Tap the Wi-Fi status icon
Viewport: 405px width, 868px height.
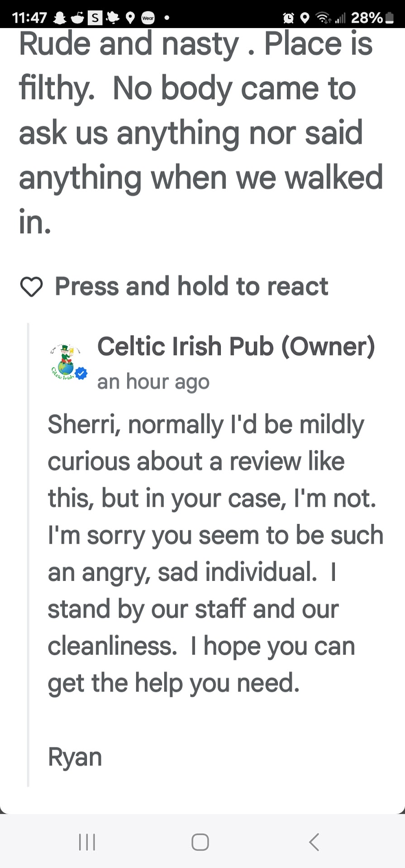[323, 18]
